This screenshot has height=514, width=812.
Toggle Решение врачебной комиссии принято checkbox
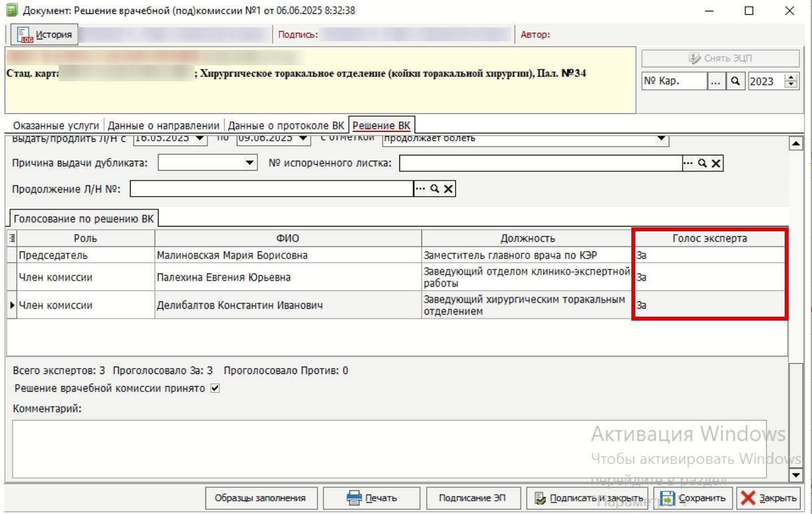pyautogui.click(x=215, y=388)
